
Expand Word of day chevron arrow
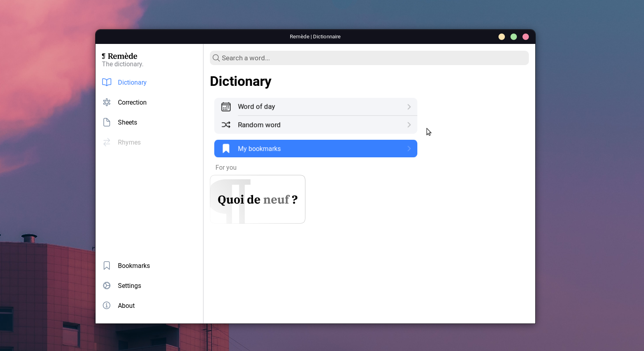pyautogui.click(x=409, y=107)
